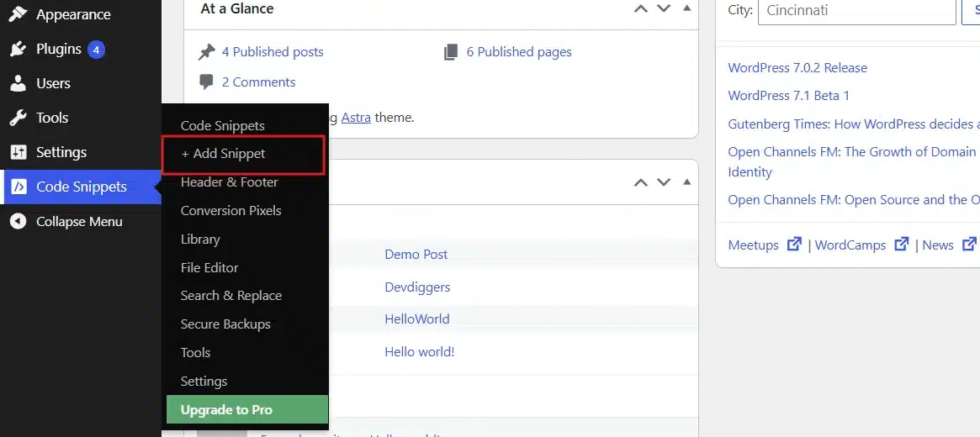Click the City input field

click(857, 11)
